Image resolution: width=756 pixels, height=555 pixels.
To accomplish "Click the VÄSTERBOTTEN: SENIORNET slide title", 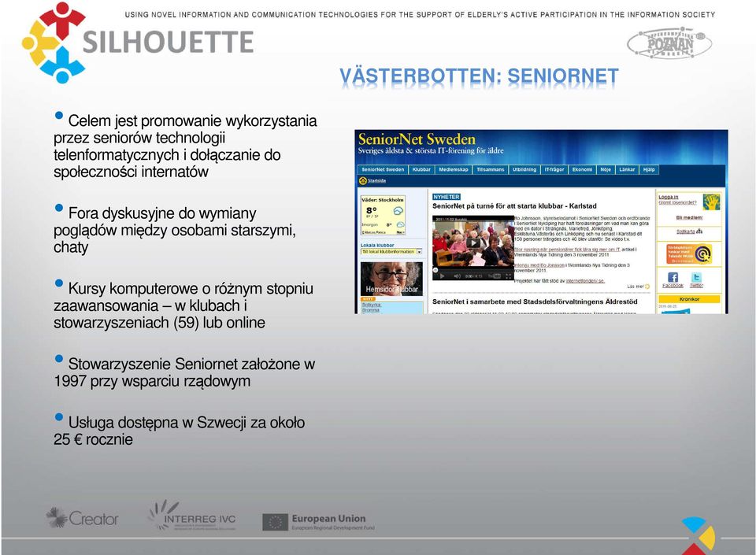I will pyautogui.click(x=479, y=76).
